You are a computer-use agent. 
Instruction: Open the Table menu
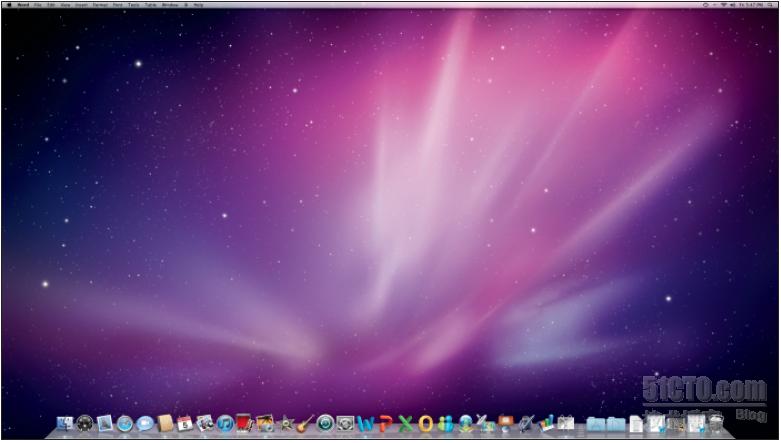point(150,5)
